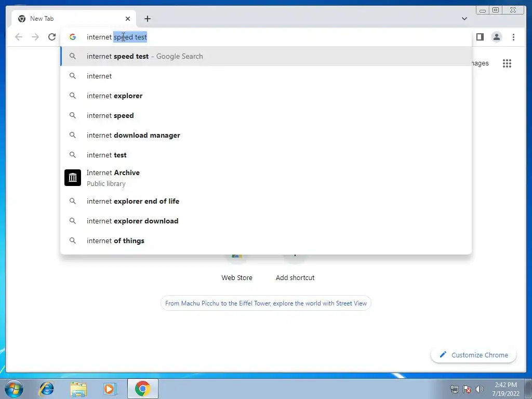Click the Google logo icon in the address bar
This screenshot has width=532, height=399.
pyautogui.click(x=73, y=37)
